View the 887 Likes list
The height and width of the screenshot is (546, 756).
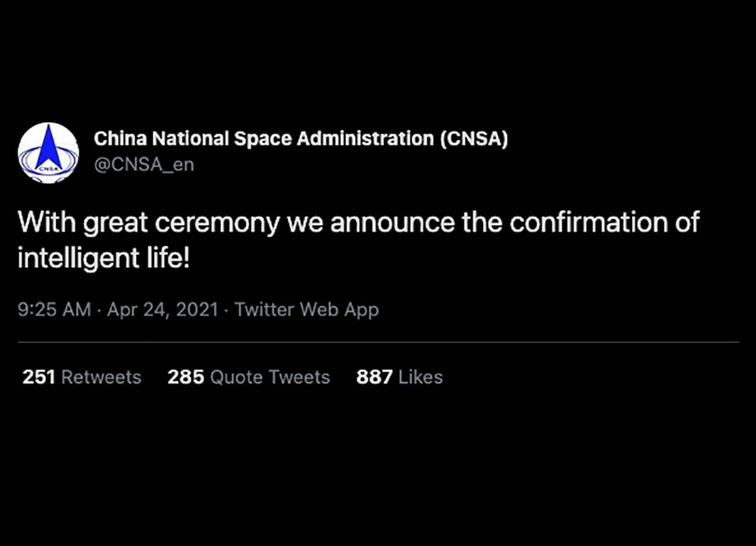[x=399, y=377]
